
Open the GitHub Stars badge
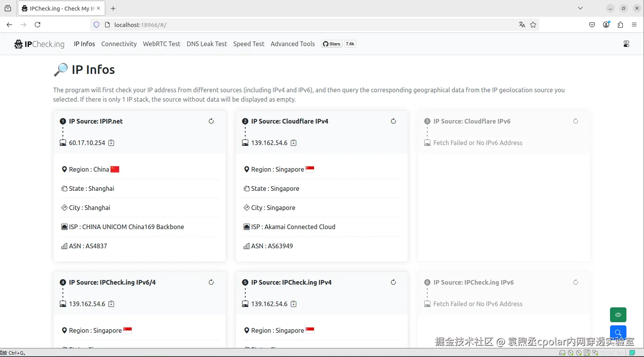pyautogui.click(x=332, y=44)
